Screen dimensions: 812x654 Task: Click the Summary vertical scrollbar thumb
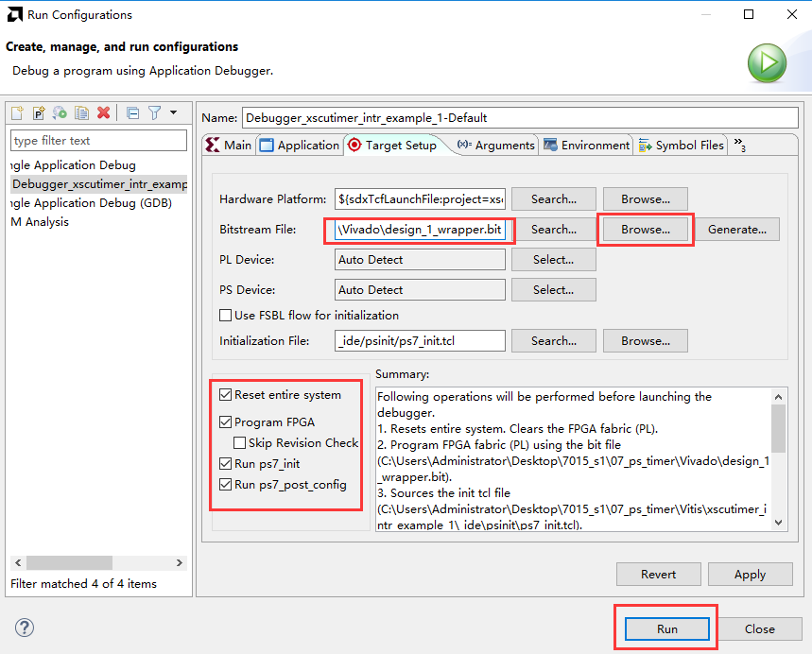pyautogui.click(x=778, y=429)
